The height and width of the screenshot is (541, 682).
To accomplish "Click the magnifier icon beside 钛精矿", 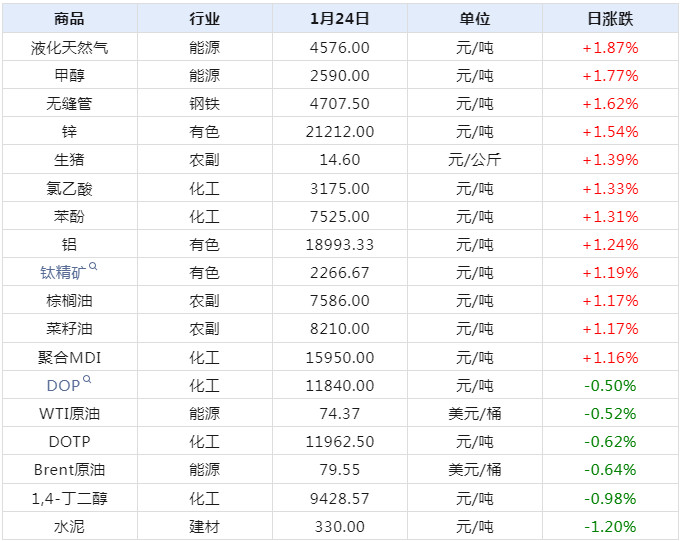I will pyautogui.click(x=93, y=266).
